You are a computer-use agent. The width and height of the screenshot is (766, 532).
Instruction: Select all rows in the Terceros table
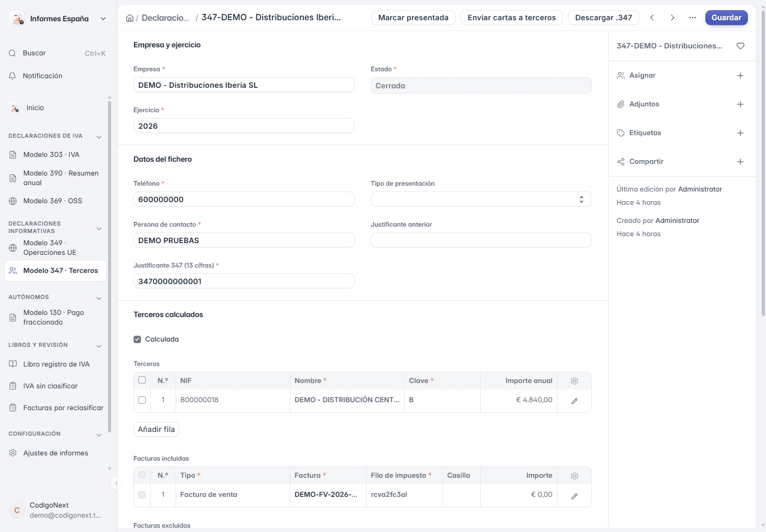(x=142, y=380)
